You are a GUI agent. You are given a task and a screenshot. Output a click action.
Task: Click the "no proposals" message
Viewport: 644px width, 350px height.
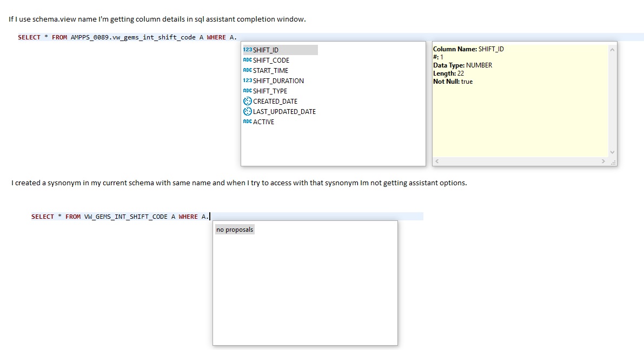[x=234, y=229]
